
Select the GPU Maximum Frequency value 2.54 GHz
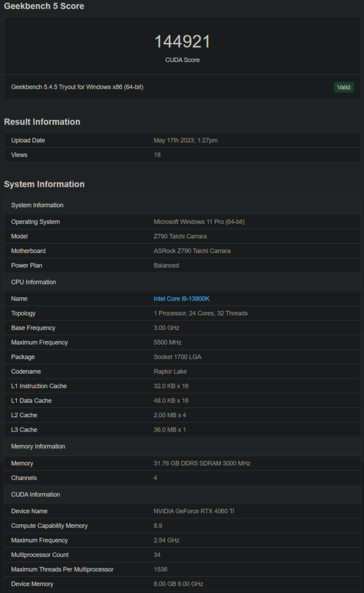click(166, 540)
